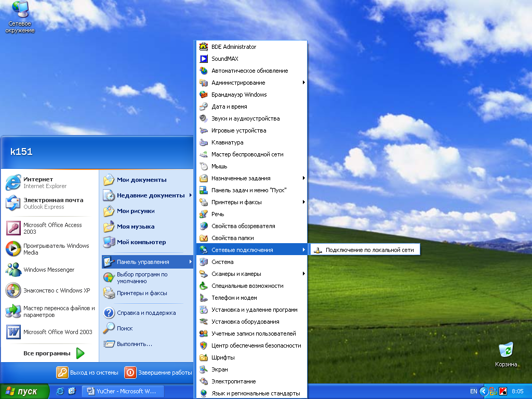Expand Принтеры и факсы submenu arrow in control panel list

pyautogui.click(x=303, y=202)
